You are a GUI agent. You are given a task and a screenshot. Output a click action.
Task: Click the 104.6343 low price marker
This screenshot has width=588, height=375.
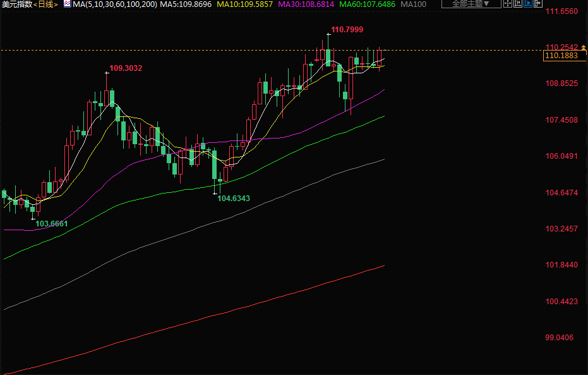click(234, 199)
